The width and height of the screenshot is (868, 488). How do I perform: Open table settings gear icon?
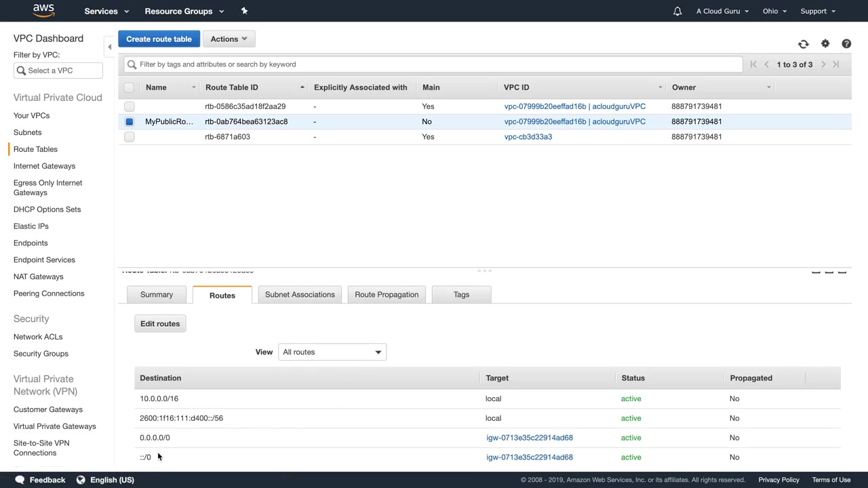click(825, 44)
